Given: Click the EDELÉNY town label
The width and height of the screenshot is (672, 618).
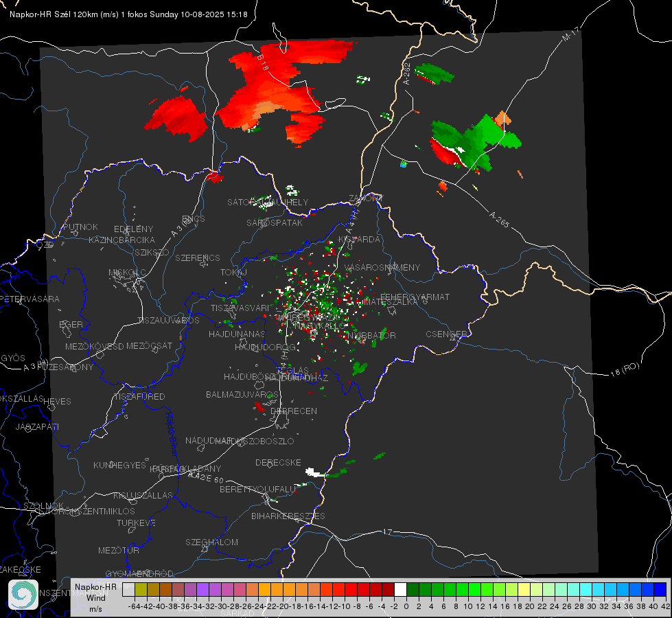Looking at the screenshot, I should click(x=133, y=229).
